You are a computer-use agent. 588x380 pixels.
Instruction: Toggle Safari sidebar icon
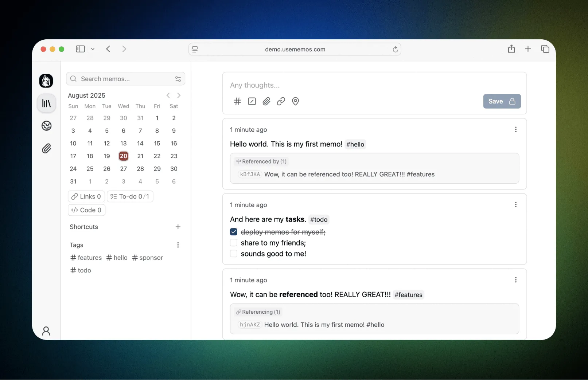tap(80, 49)
